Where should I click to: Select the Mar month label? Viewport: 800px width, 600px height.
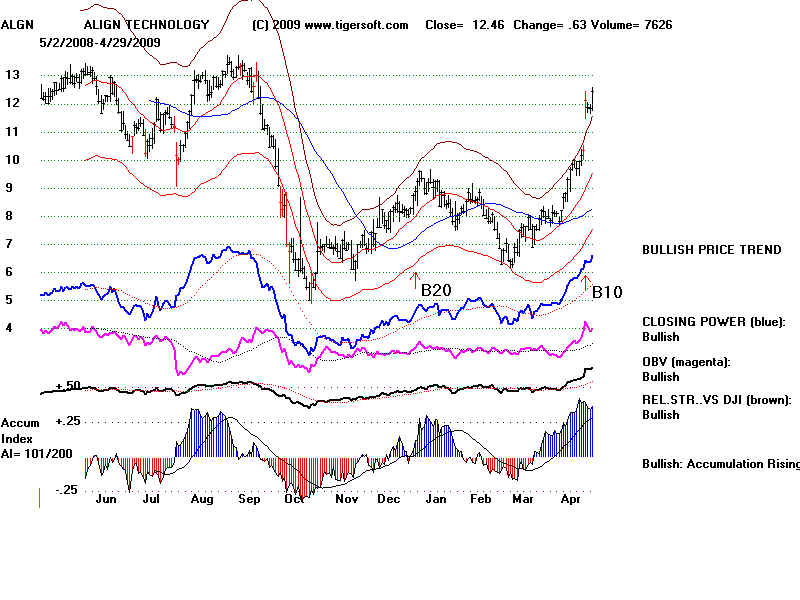pyautogui.click(x=522, y=499)
